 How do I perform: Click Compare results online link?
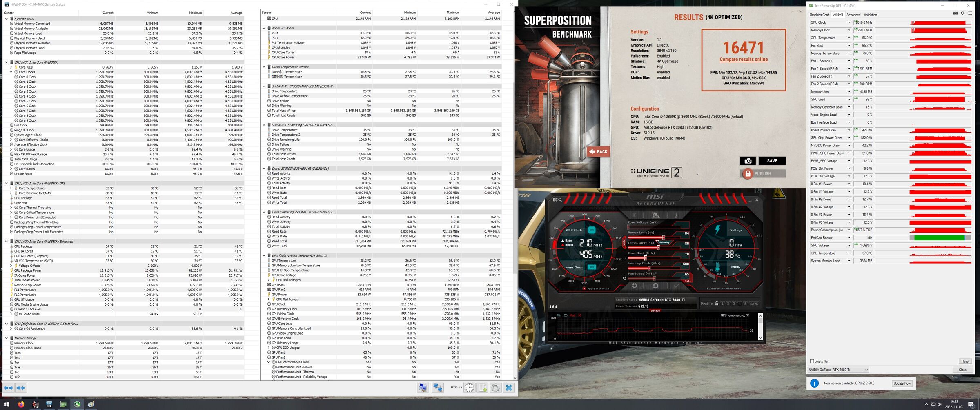(744, 59)
